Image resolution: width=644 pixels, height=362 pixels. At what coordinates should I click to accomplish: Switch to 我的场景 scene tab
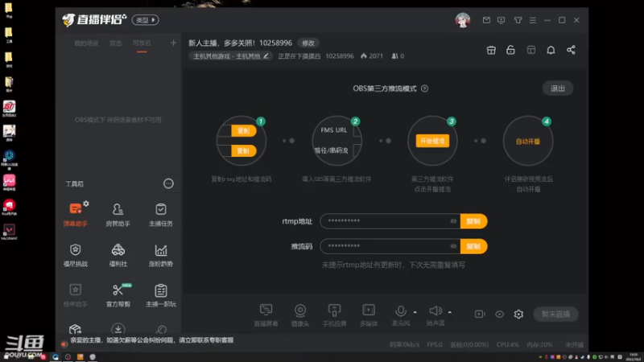pos(86,43)
